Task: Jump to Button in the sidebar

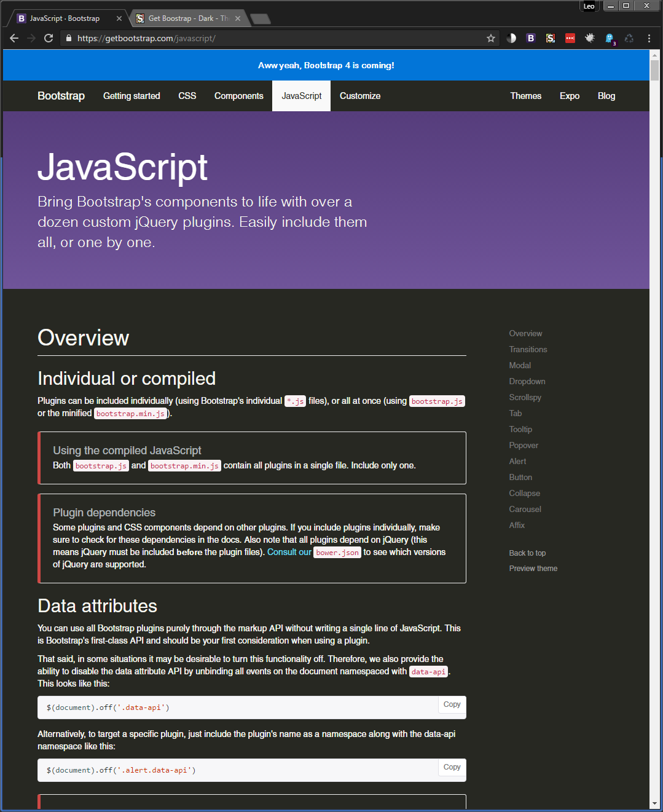Action: [x=520, y=477]
